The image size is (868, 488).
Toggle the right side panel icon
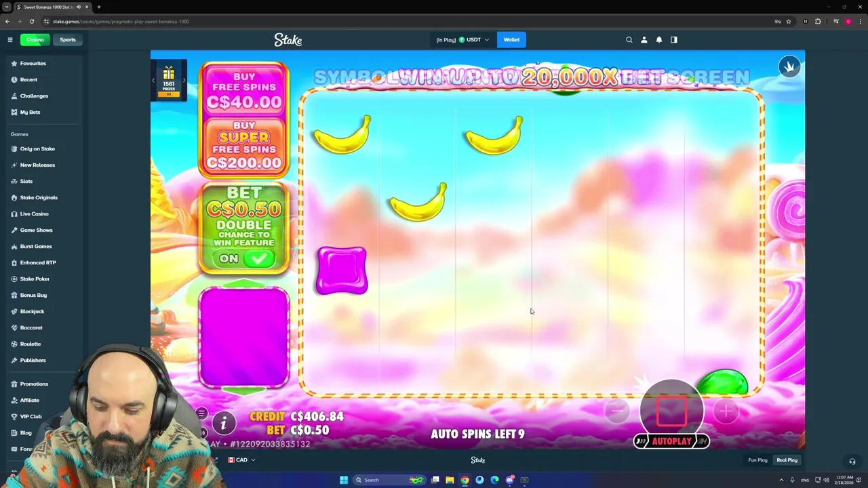pyautogui.click(x=674, y=40)
